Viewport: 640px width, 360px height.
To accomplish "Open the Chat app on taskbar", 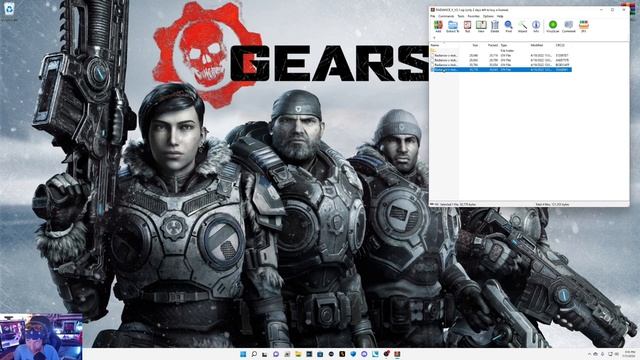I will pos(276,354).
